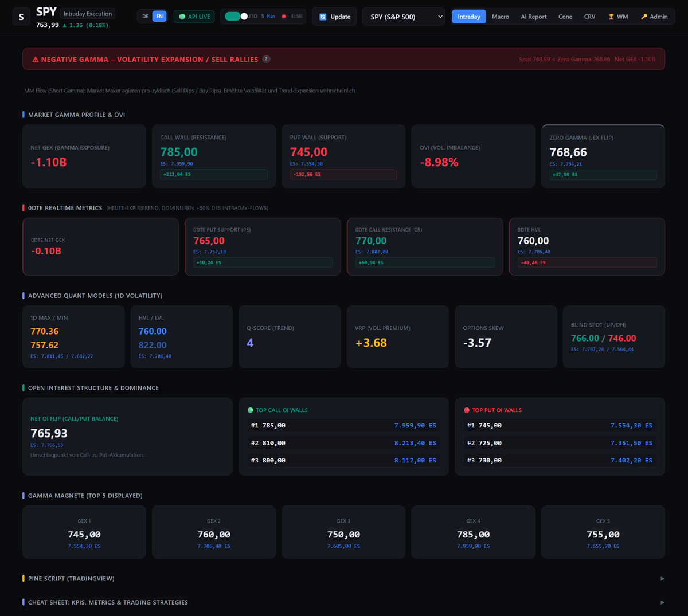Click the +60,94 ES badge on Call Resistance
The image size is (688, 616).
[x=425, y=262]
